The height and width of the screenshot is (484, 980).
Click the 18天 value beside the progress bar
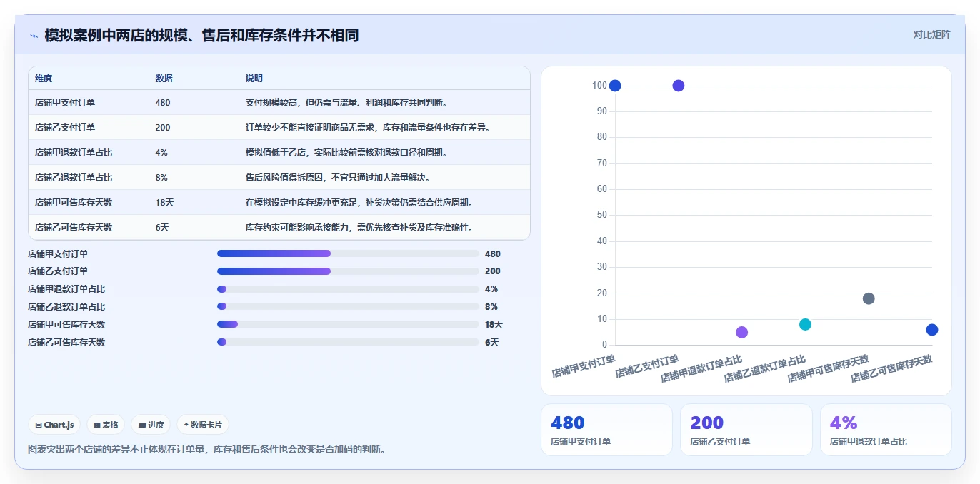pos(494,324)
